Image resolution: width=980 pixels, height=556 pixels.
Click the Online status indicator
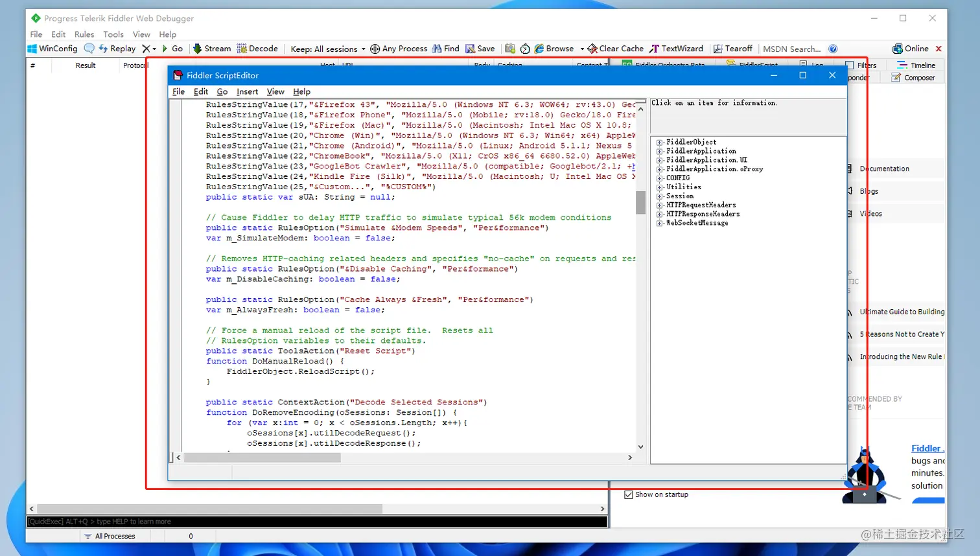(x=910, y=49)
